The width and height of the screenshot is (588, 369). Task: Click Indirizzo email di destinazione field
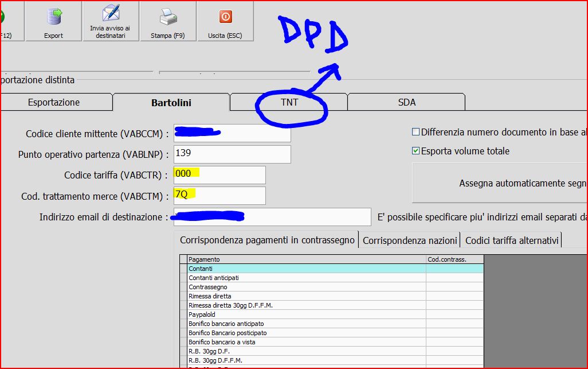272,217
